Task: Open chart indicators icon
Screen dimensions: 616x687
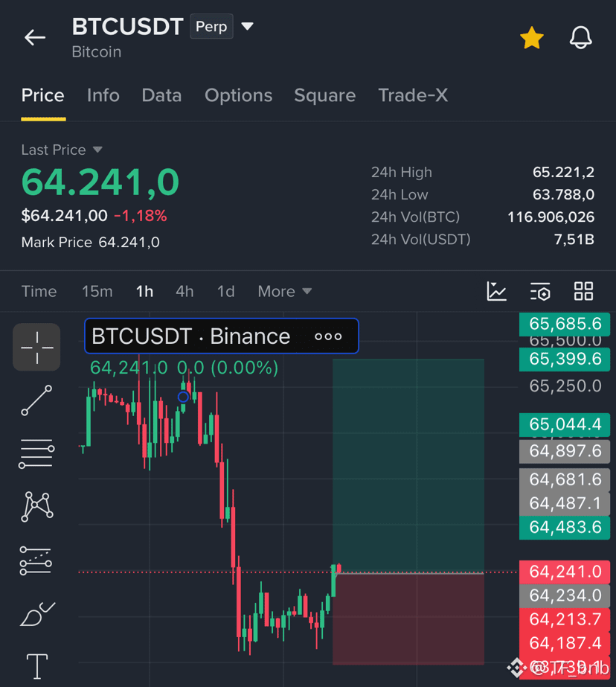Action: point(496,291)
